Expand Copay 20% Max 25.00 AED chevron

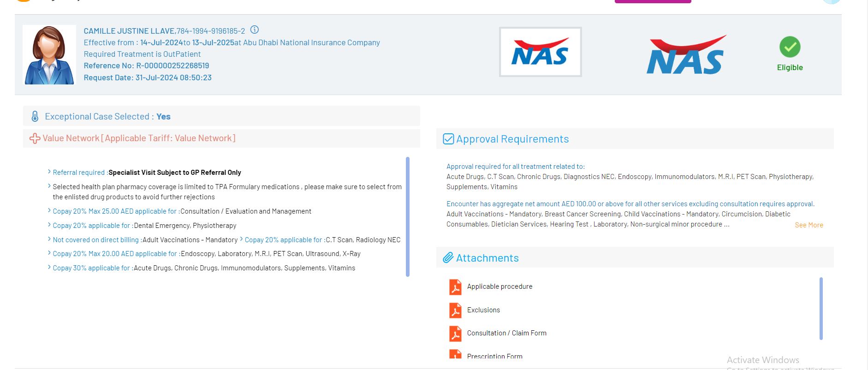(x=49, y=210)
